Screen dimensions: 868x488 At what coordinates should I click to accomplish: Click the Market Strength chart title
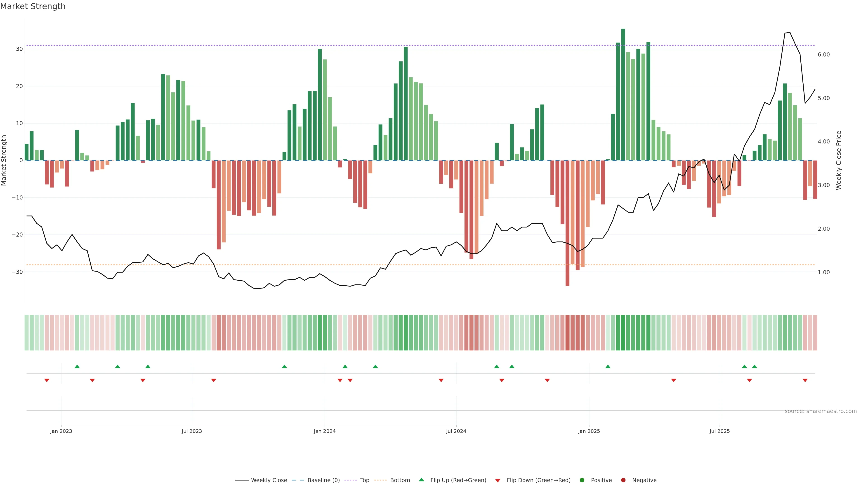33,6
